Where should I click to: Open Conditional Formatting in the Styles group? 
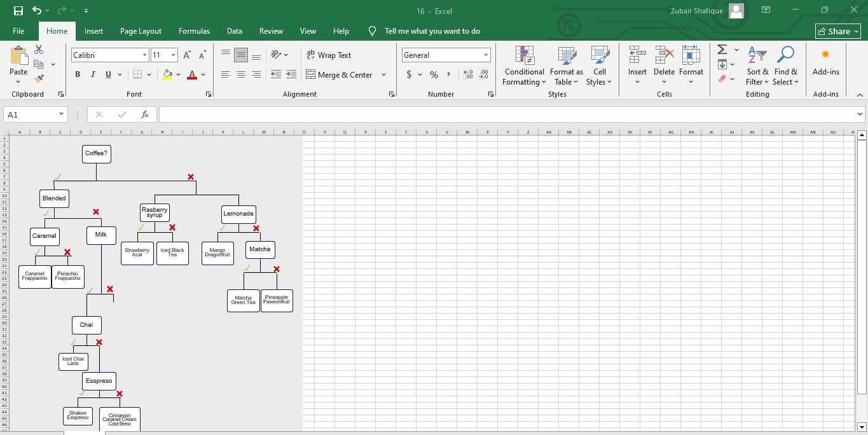click(524, 66)
